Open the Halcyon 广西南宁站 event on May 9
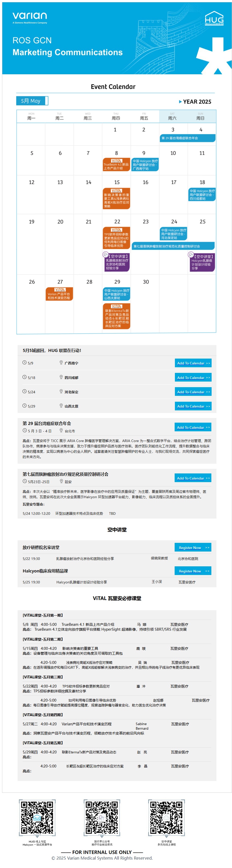This screenshot has height=868, width=232. 145,165
